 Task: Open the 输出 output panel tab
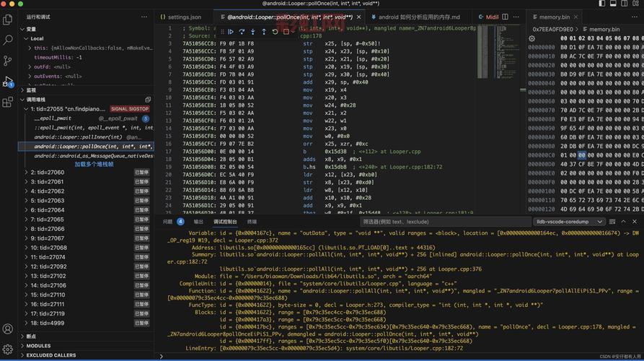point(198,222)
